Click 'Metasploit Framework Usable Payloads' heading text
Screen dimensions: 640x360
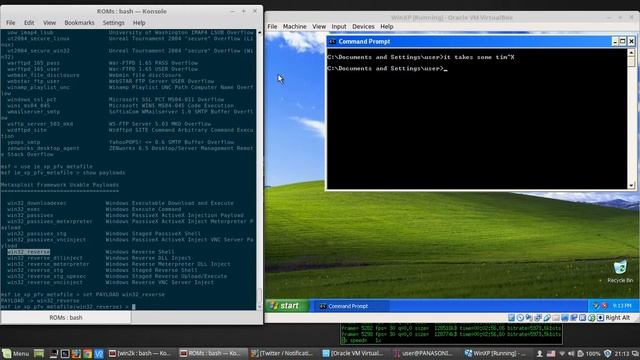click(x=60, y=185)
